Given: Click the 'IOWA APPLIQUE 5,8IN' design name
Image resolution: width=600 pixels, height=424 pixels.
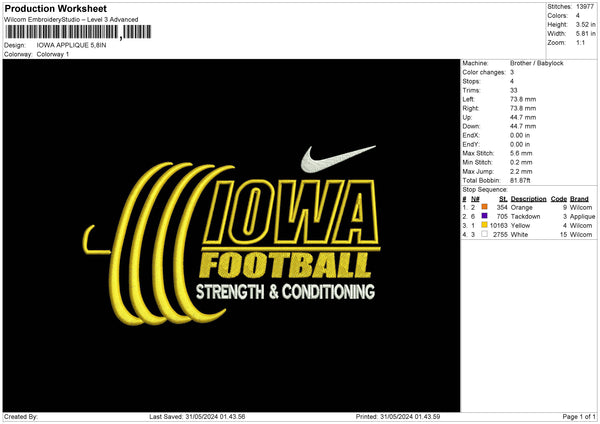Looking at the screenshot, I should (x=71, y=45).
